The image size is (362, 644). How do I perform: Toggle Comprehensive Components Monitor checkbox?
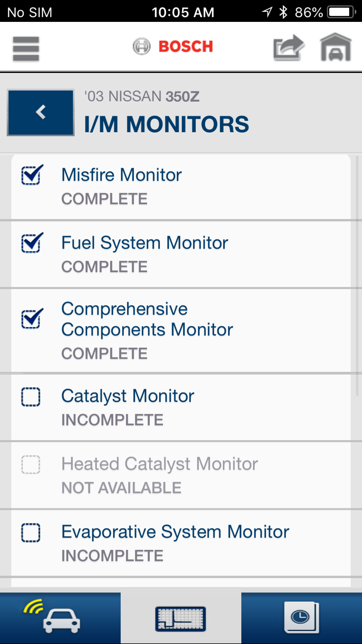(x=31, y=318)
